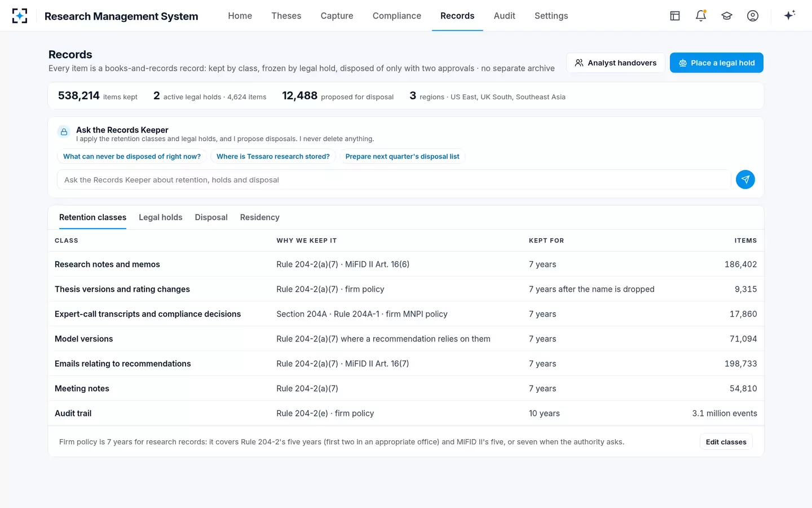The width and height of the screenshot is (812, 508).
Task: Select the Records navigation item
Action: point(457,16)
